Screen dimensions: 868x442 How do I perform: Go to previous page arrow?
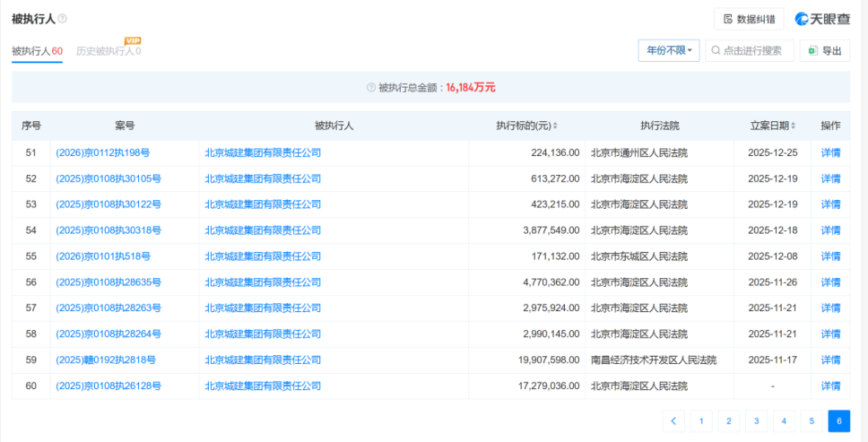tap(673, 421)
